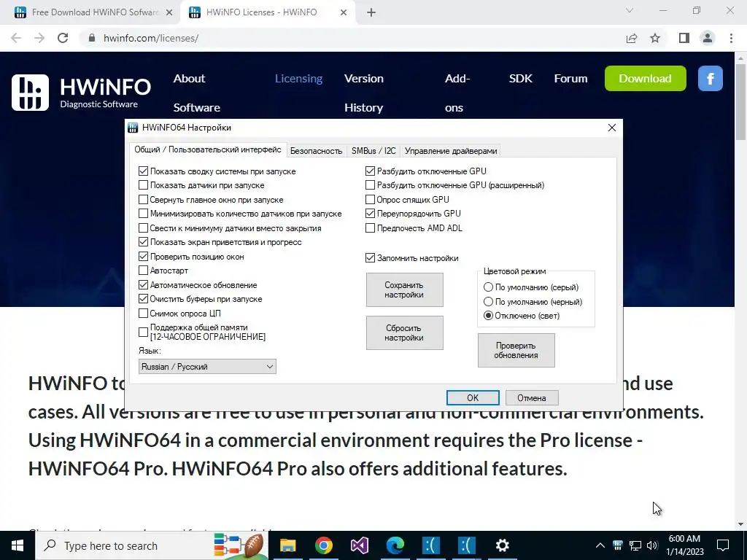Viewport: 747px width, 560px height.
Task: Check 'Свернуть главное окно при запуске'
Action: 143,200
